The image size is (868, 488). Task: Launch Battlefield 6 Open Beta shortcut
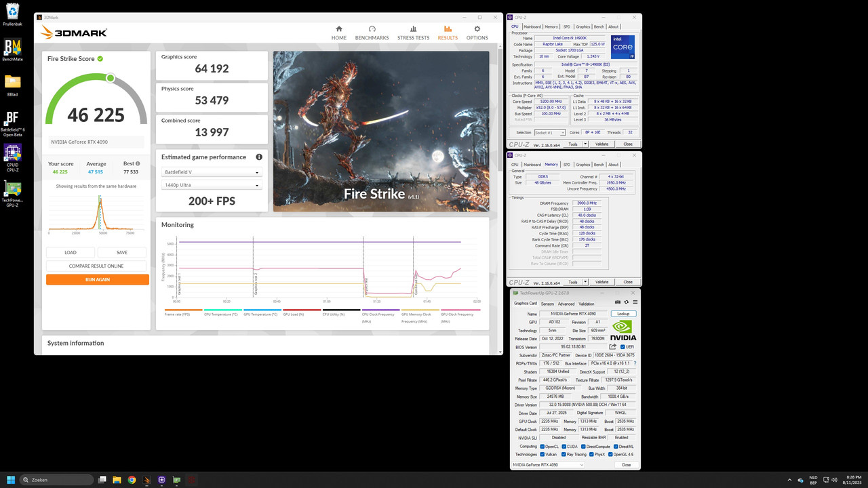tap(12, 123)
